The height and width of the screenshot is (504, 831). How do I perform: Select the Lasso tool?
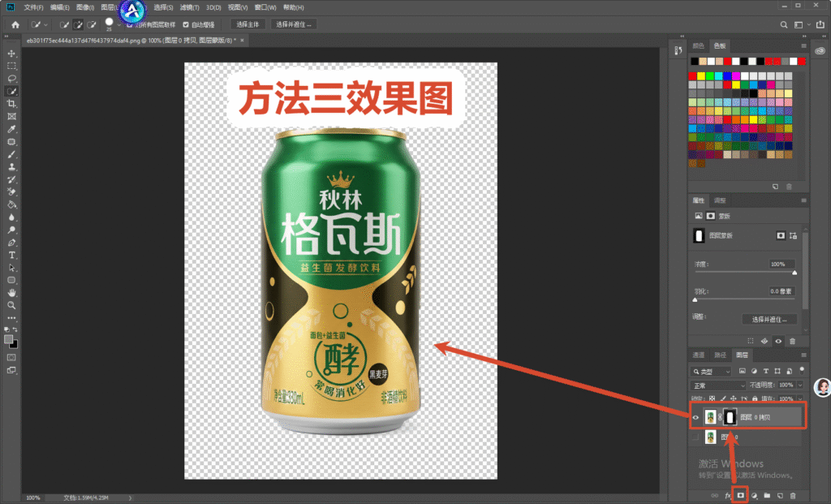pos(11,79)
